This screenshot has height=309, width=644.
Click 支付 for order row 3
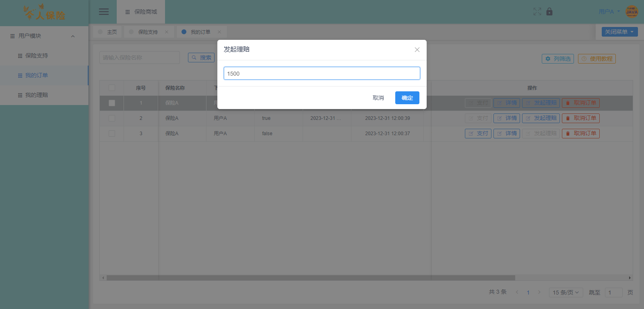478,134
